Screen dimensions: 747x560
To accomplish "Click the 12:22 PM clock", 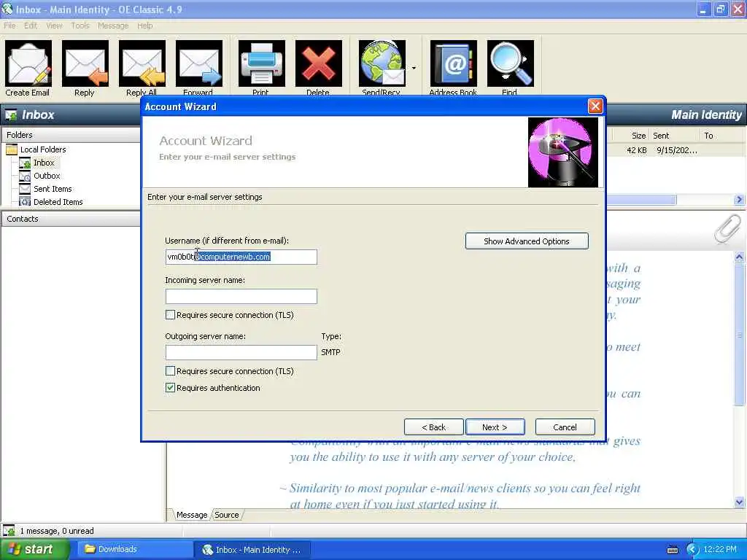I will pos(720,550).
